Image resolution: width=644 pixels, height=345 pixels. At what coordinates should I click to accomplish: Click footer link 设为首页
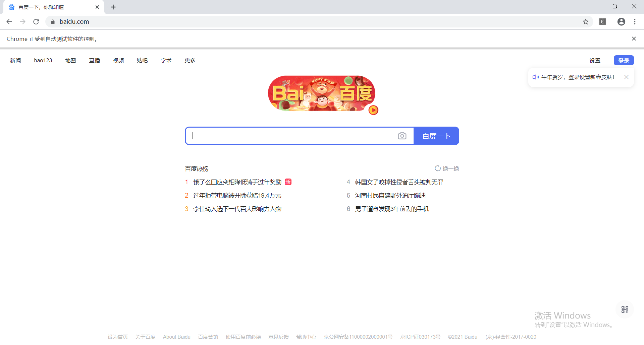pos(118,337)
